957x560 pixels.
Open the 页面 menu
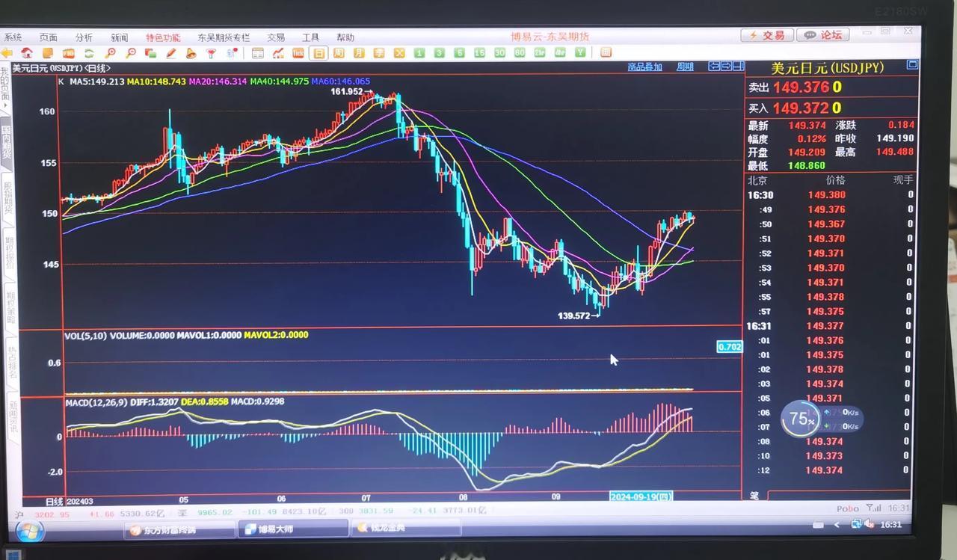pos(49,37)
